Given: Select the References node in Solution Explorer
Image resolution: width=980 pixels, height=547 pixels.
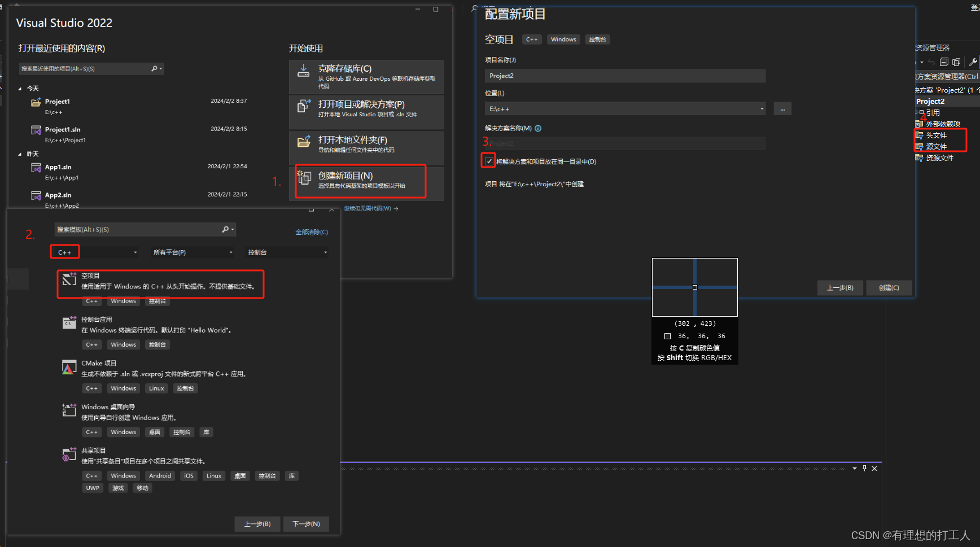Looking at the screenshot, I should [933, 113].
